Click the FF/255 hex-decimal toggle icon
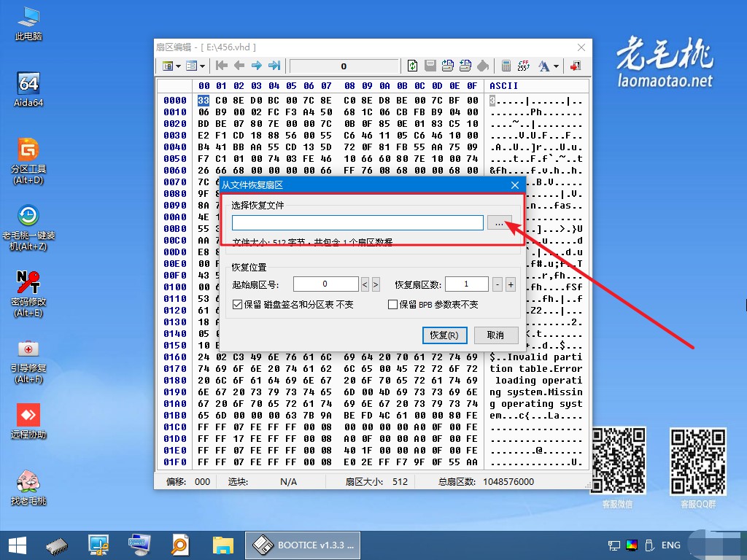747x560 pixels. tap(524, 66)
